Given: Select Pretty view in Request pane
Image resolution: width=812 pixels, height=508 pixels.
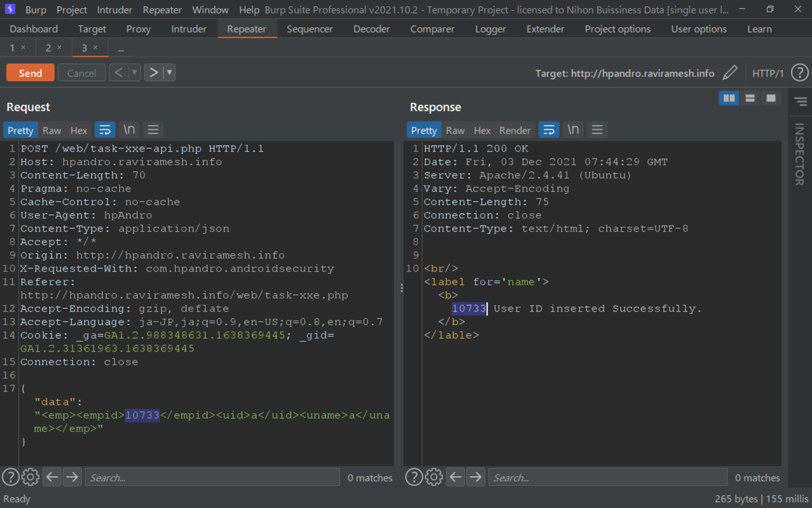Looking at the screenshot, I should 21,130.
